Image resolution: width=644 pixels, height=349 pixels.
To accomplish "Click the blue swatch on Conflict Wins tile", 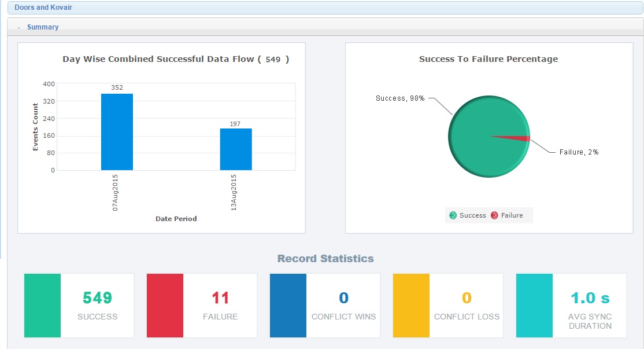I will [287, 305].
